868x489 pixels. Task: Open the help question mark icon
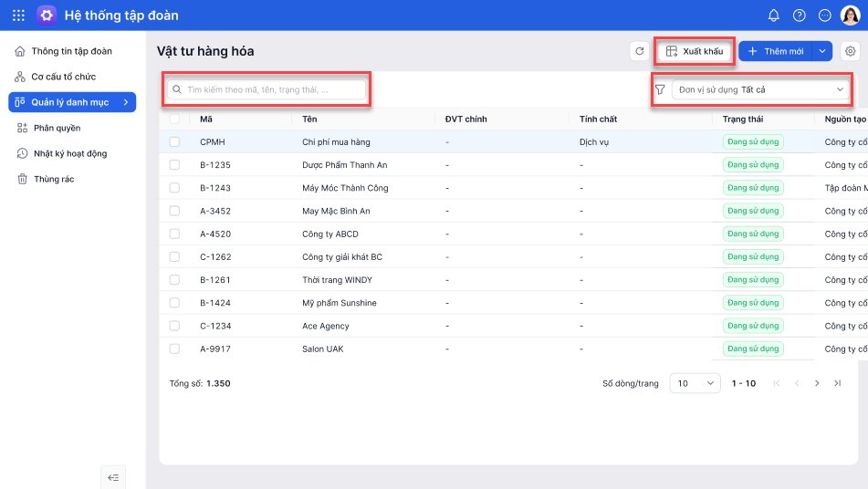tap(800, 16)
